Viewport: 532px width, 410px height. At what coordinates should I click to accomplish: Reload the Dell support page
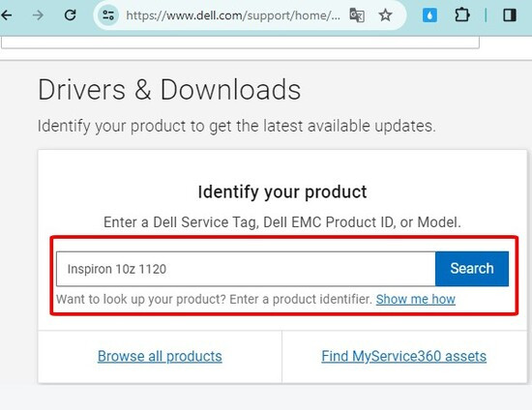pos(71,15)
